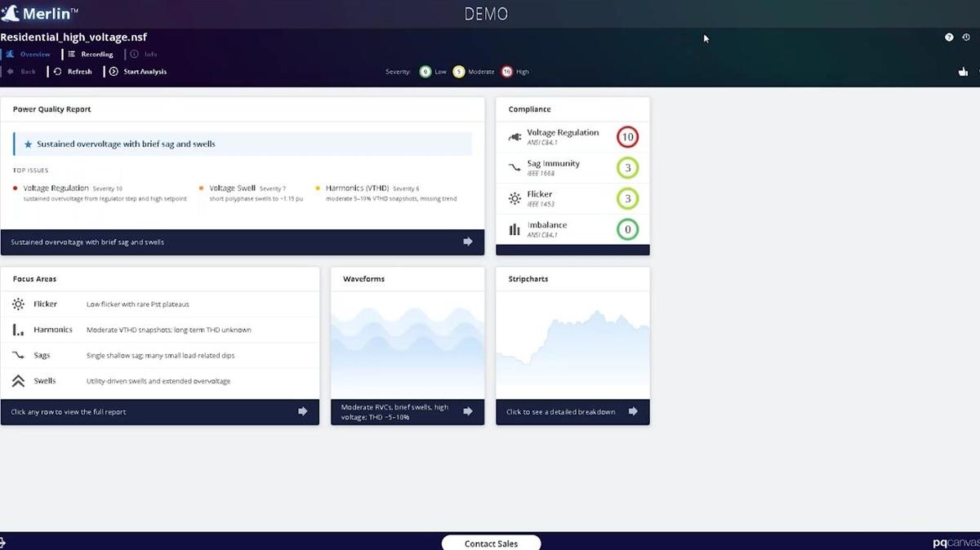The height and width of the screenshot is (550, 980).
Task: Click the Harmonics icon in Focus Areas
Action: click(18, 330)
